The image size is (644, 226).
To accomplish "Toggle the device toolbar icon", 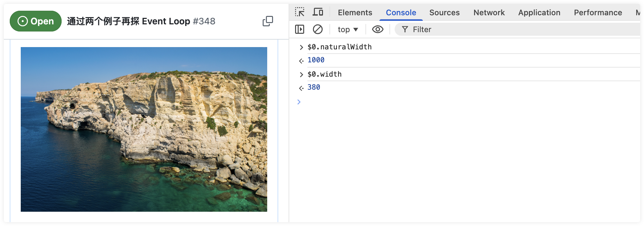I will pos(318,12).
